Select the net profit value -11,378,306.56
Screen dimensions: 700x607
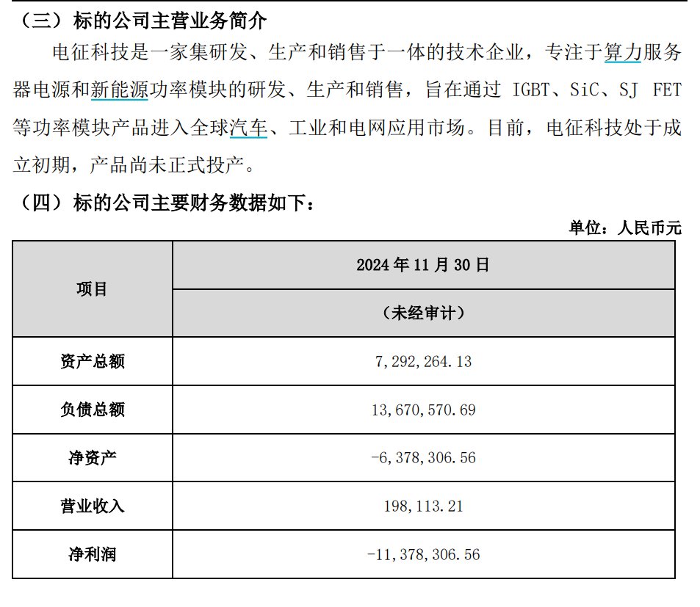point(423,554)
